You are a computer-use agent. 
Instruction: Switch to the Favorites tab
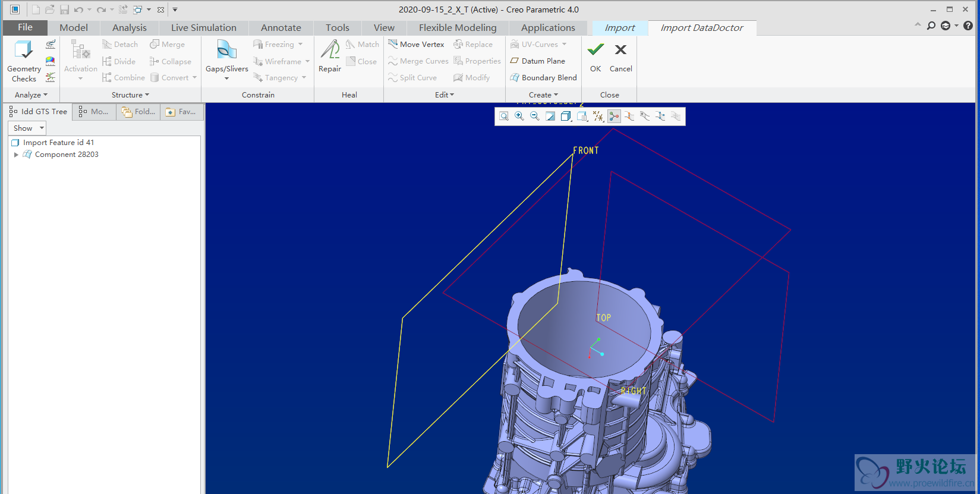[181, 112]
